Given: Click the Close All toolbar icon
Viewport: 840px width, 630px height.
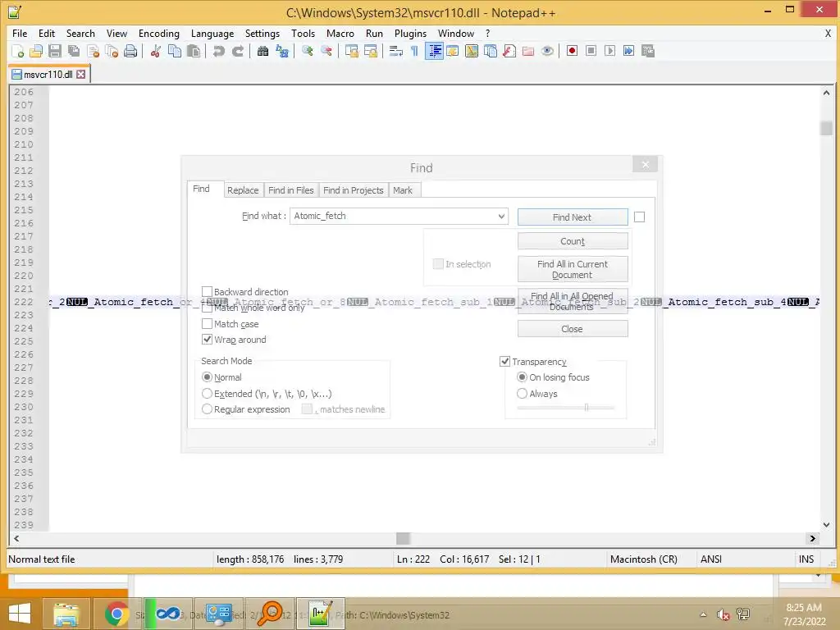Looking at the screenshot, I should tap(112, 52).
